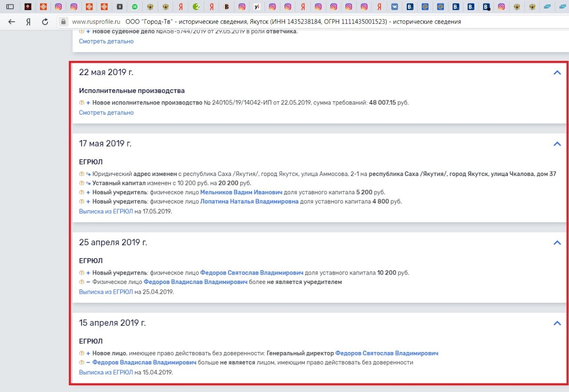This screenshot has height=392, width=569.
Task: Collapse the 17 мая 2019 г. section
Action: [557, 144]
